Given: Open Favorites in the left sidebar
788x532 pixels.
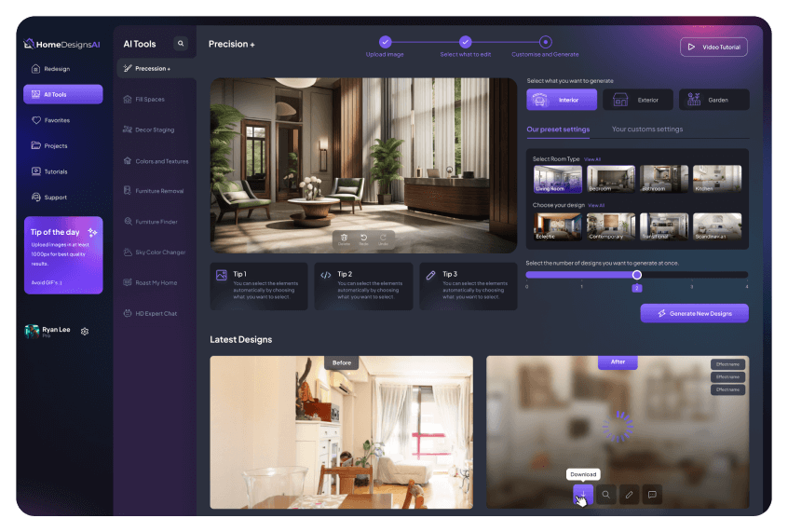Looking at the screenshot, I should 56,120.
